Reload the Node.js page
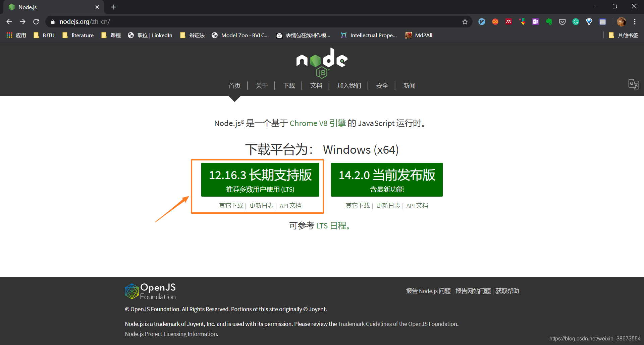This screenshot has width=644, height=345. point(36,22)
